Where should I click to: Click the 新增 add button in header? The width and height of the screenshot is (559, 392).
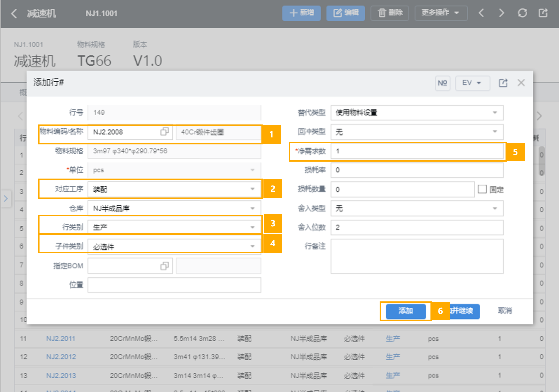pos(301,13)
